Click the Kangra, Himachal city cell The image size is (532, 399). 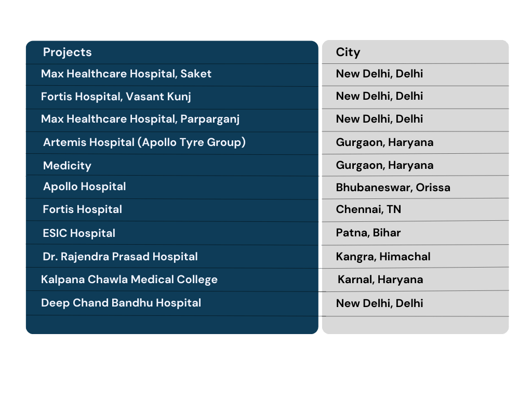383,257
